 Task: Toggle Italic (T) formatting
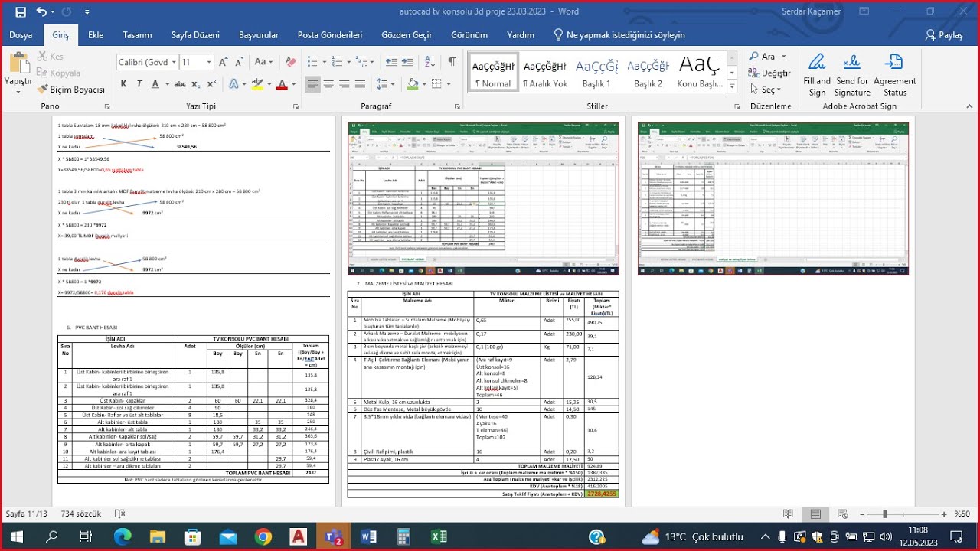point(139,84)
